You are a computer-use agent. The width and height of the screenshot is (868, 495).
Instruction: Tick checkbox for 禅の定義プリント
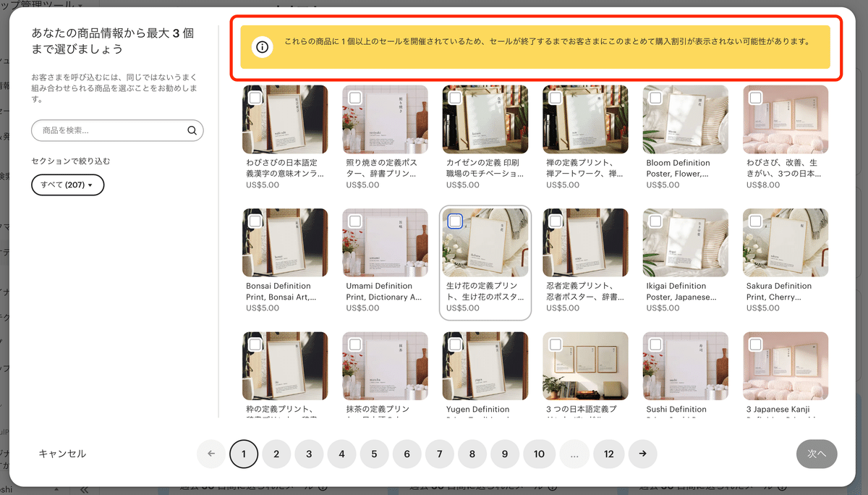click(556, 98)
